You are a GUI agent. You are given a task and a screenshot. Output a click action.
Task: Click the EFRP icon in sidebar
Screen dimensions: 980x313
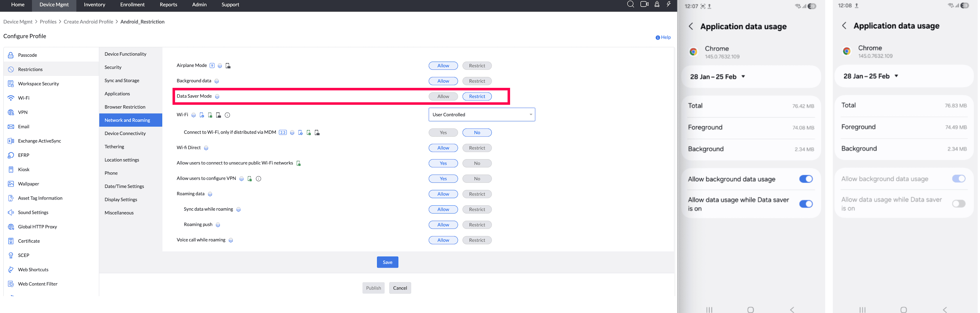(11, 155)
